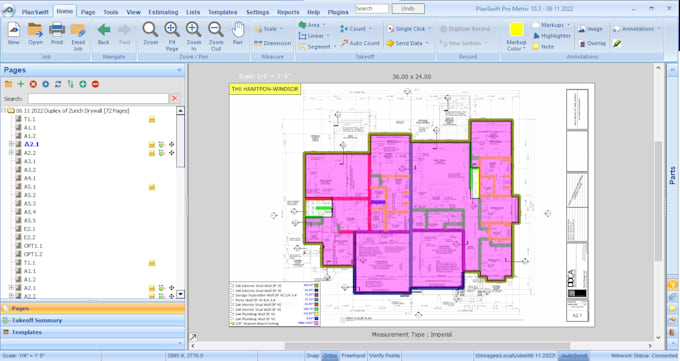680x361 pixels.
Task: Select the Zoom magnifier tool
Action: pyautogui.click(x=150, y=33)
